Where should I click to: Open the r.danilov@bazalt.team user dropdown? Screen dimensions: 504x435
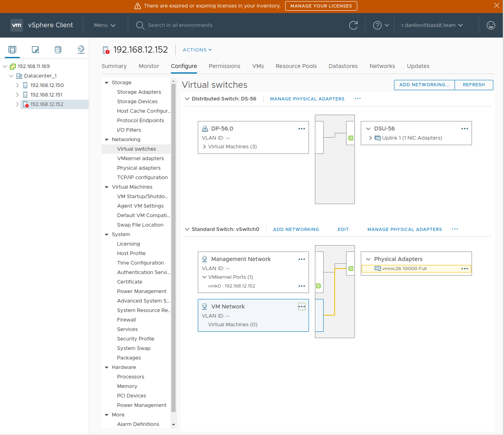point(432,25)
